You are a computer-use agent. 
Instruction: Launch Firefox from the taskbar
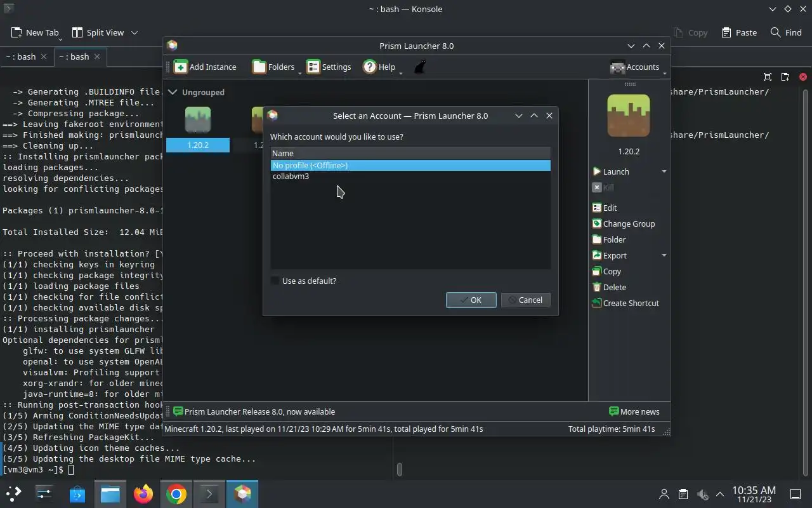click(143, 493)
